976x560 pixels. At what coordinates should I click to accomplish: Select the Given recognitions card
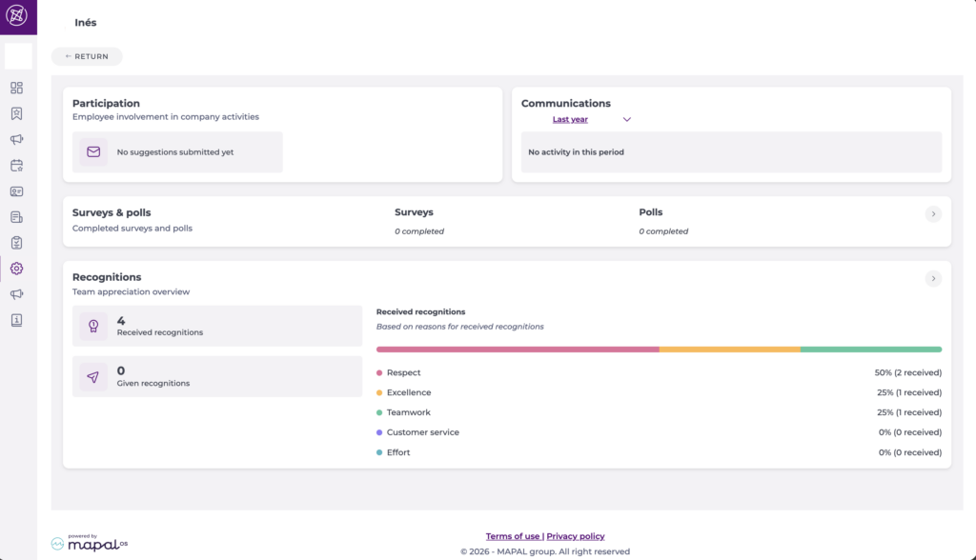click(x=217, y=376)
